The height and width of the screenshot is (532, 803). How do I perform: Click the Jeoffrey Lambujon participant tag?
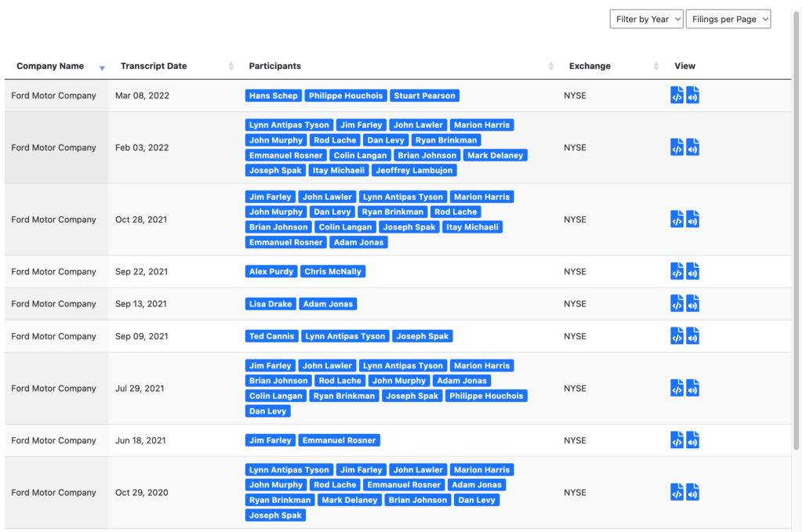tap(414, 170)
